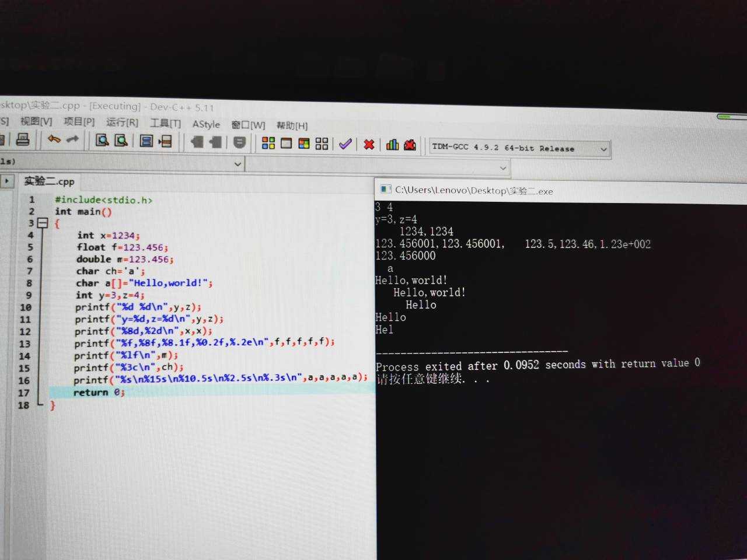The image size is (747, 560).
Task: Click Goto Line icon with red arrow
Action: [x=166, y=141]
